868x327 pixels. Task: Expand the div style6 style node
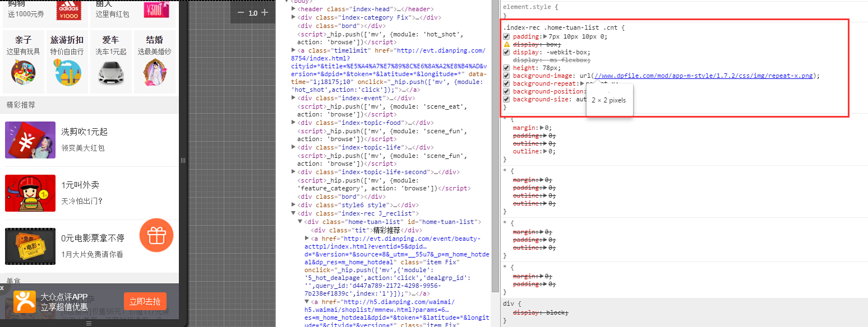pyautogui.click(x=293, y=205)
